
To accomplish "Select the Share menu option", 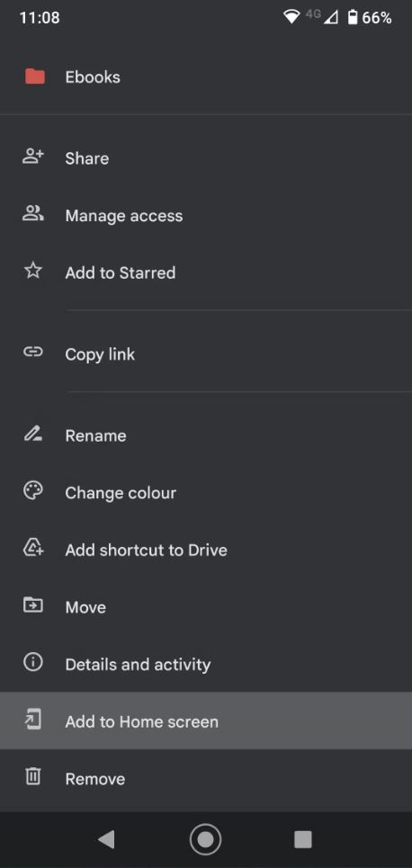I will pos(206,157).
